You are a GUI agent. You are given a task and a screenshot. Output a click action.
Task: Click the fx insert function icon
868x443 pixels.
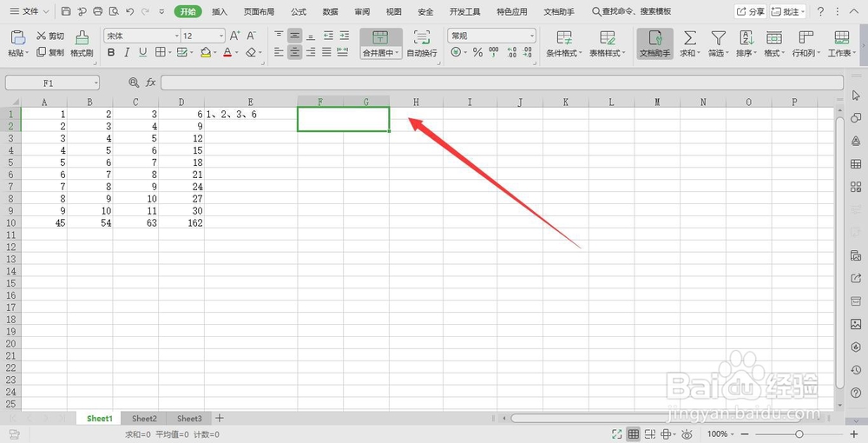(150, 83)
